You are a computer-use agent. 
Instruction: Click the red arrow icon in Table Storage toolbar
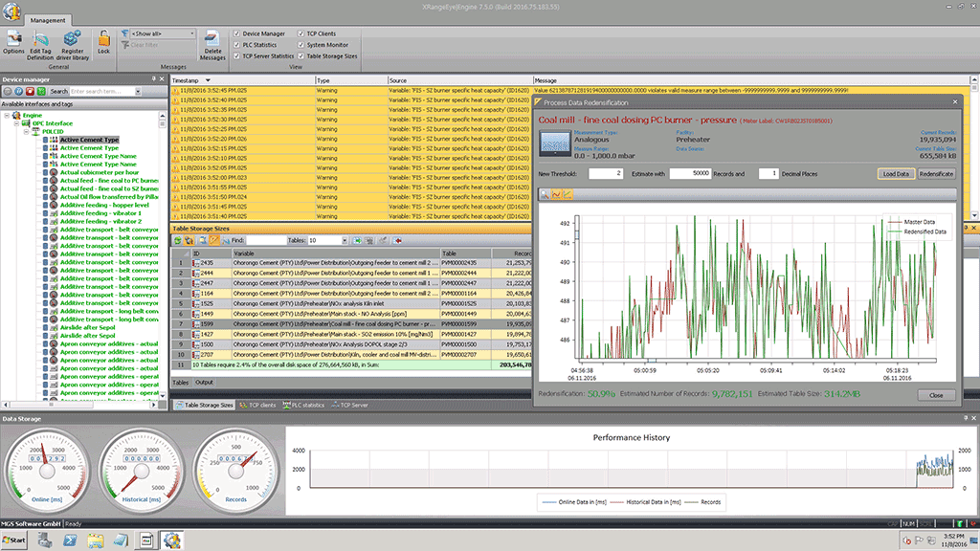(x=397, y=240)
